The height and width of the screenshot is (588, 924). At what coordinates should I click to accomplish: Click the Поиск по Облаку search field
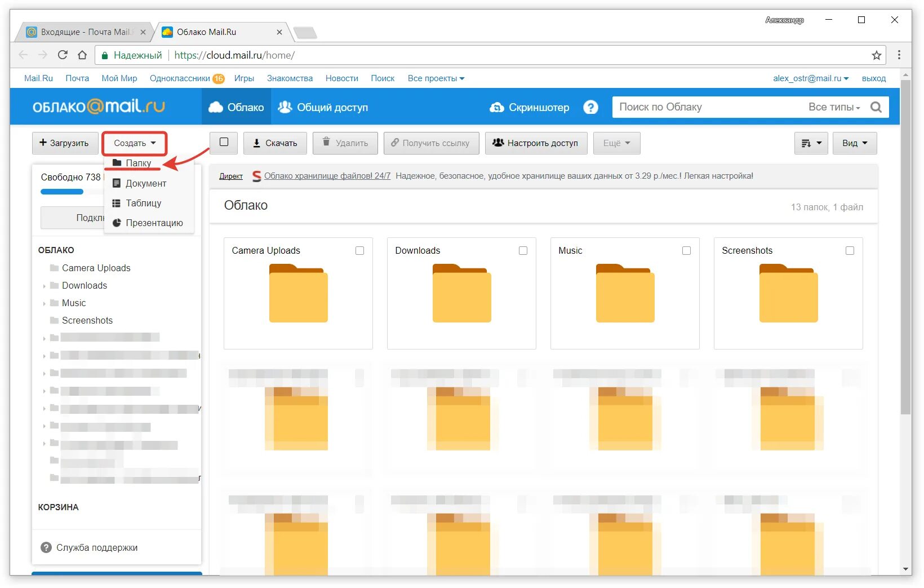click(710, 107)
